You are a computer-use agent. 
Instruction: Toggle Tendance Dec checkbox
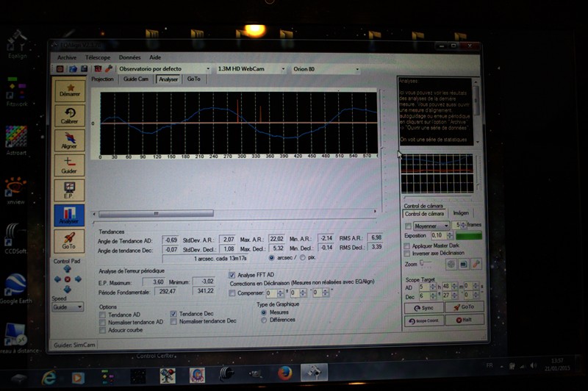(173, 313)
